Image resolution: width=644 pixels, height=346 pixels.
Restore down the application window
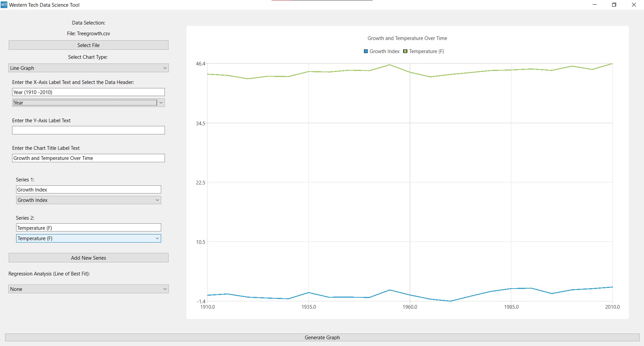coord(614,5)
